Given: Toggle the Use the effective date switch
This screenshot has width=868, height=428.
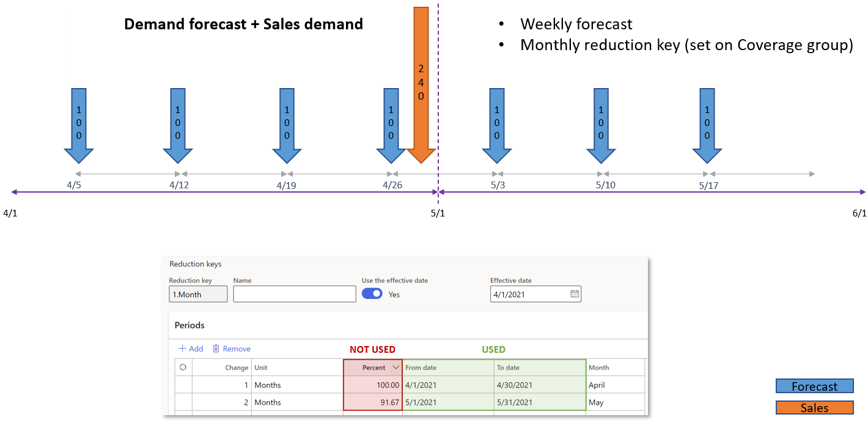Looking at the screenshot, I should (372, 293).
